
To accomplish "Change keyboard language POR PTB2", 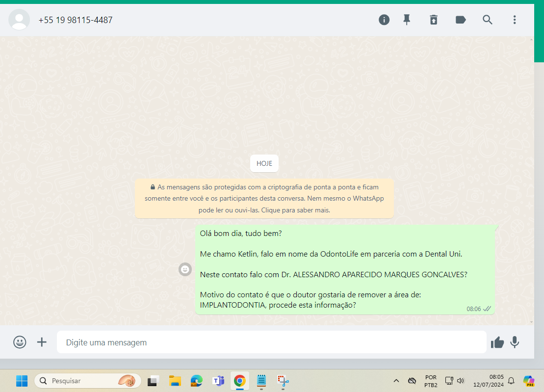I will coord(431,381).
